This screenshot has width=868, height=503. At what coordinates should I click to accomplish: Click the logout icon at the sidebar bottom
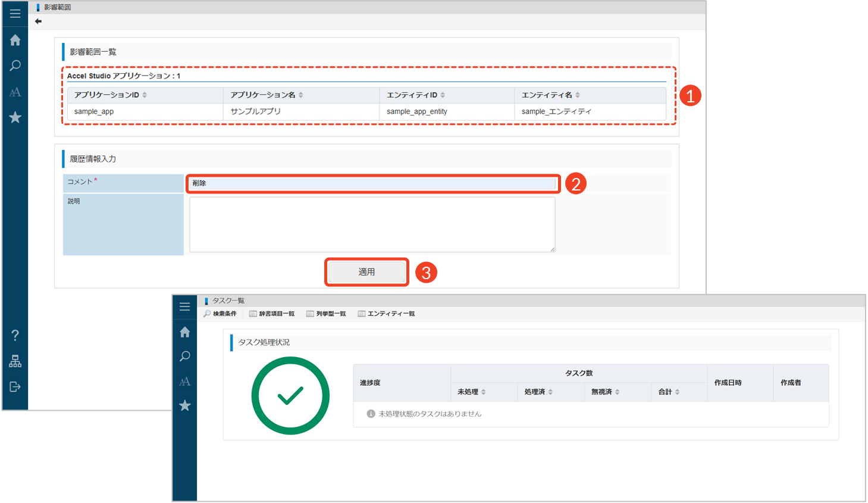[15, 387]
